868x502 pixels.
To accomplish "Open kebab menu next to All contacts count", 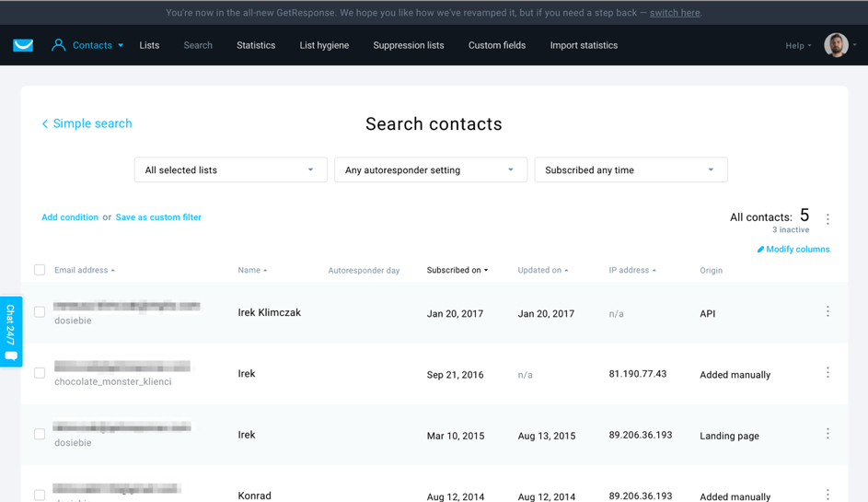I will pos(827,219).
